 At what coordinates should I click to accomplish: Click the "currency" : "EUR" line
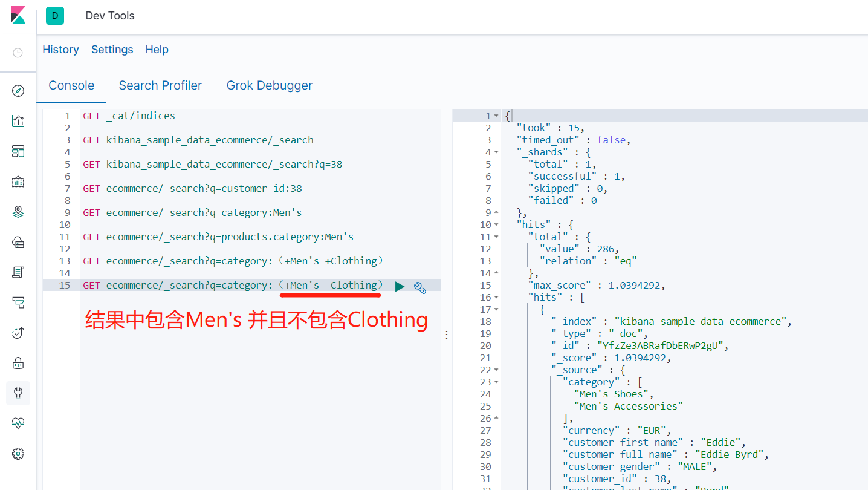(617, 430)
